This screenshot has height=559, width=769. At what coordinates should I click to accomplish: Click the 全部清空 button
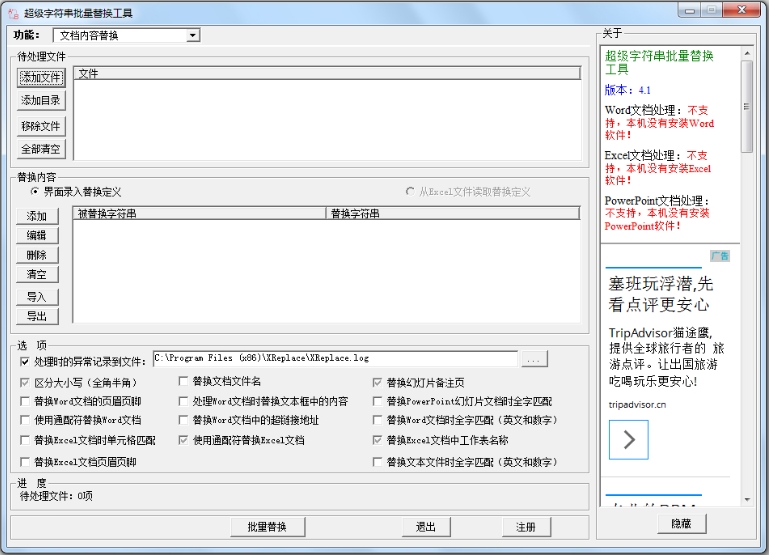41,149
